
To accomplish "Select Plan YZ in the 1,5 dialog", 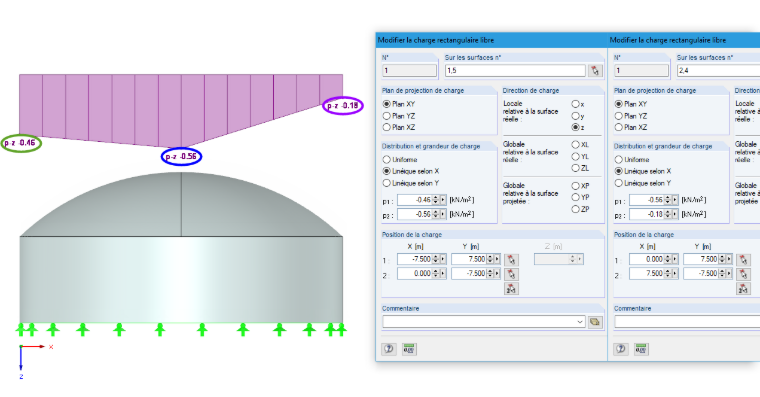I will [387, 116].
